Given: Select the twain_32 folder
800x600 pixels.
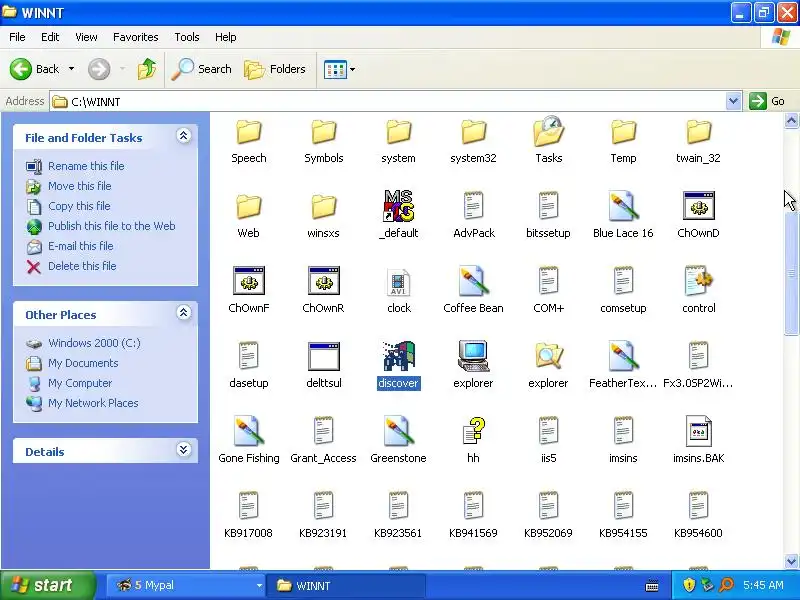Looking at the screenshot, I should point(698,141).
